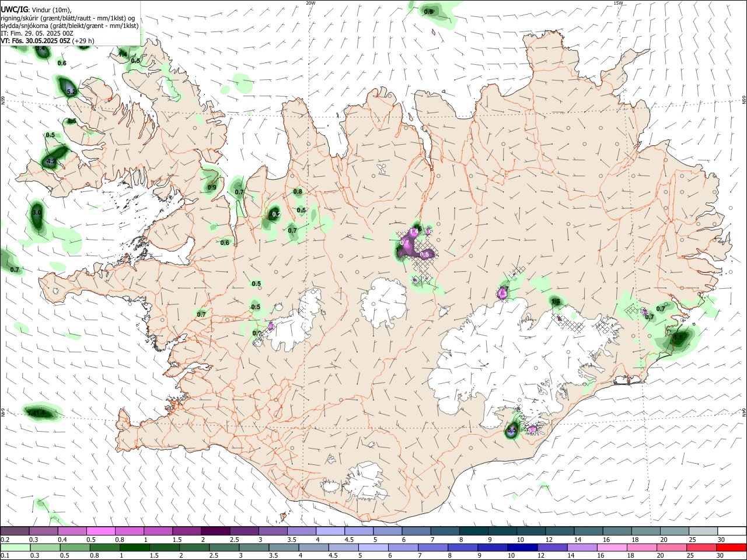The width and height of the screenshot is (747, 560).
Task: Click the 15W longitude label
Action: click(x=618, y=3)
